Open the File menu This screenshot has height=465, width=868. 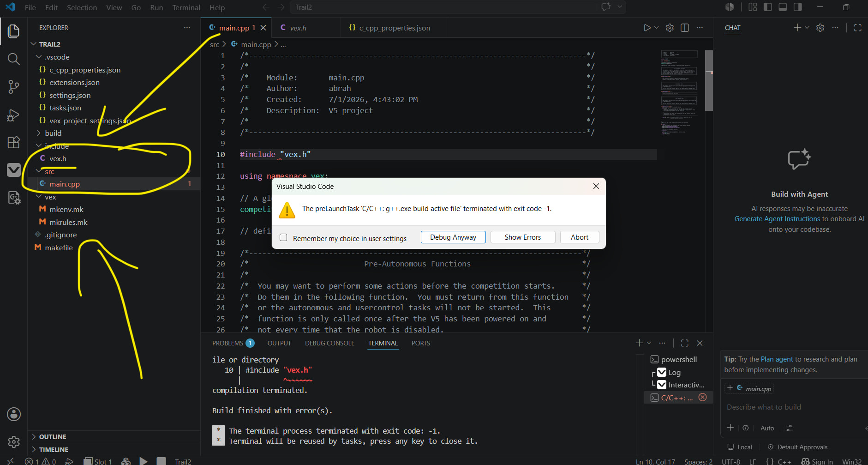click(30, 7)
